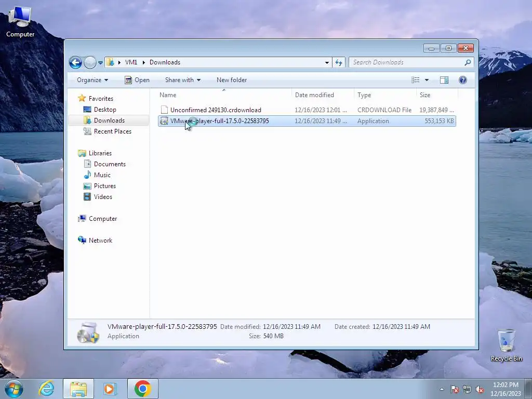Click Date created value in details pane
The height and width of the screenshot is (399, 532).
click(401, 327)
